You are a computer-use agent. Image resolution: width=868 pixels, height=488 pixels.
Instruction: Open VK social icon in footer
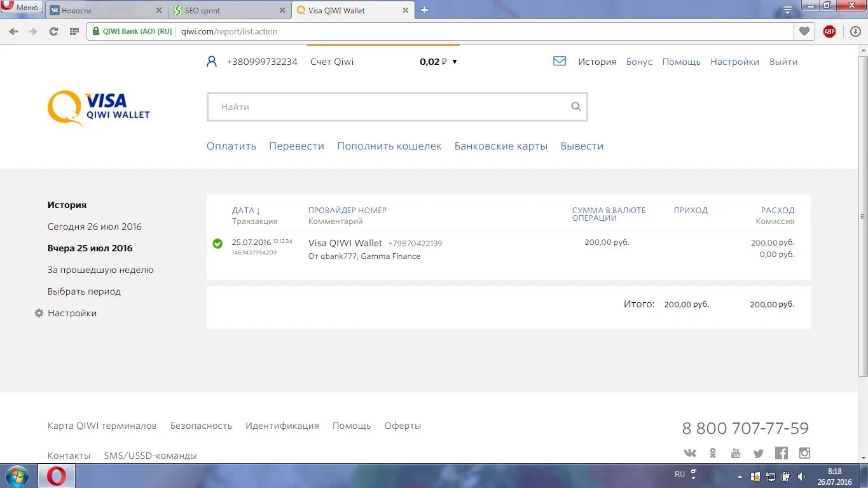coord(690,453)
